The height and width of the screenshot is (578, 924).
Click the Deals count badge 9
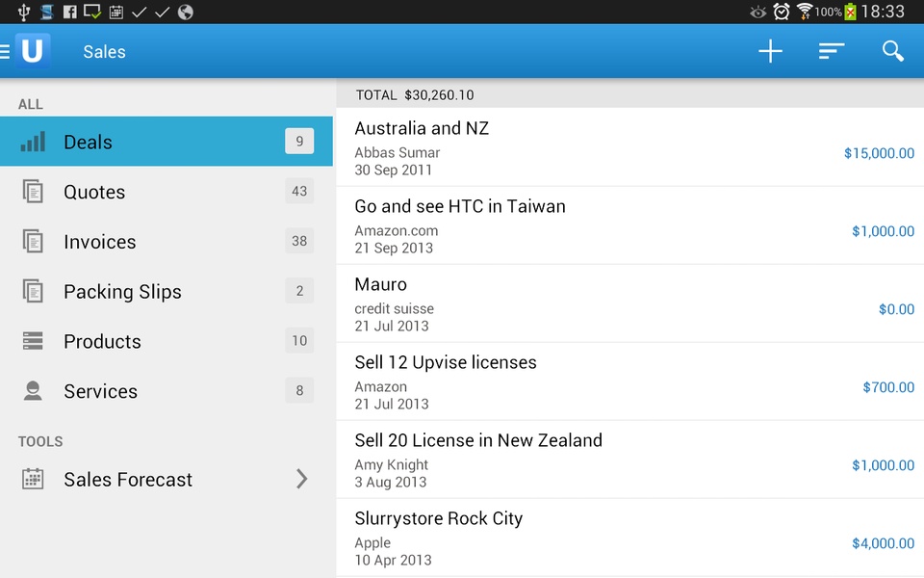[x=299, y=141]
